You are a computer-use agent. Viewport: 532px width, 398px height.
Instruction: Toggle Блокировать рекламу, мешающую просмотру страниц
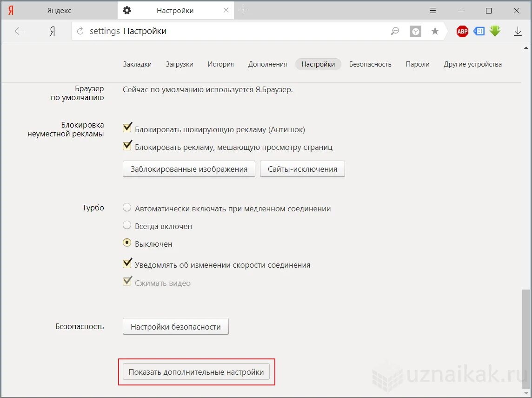point(127,145)
